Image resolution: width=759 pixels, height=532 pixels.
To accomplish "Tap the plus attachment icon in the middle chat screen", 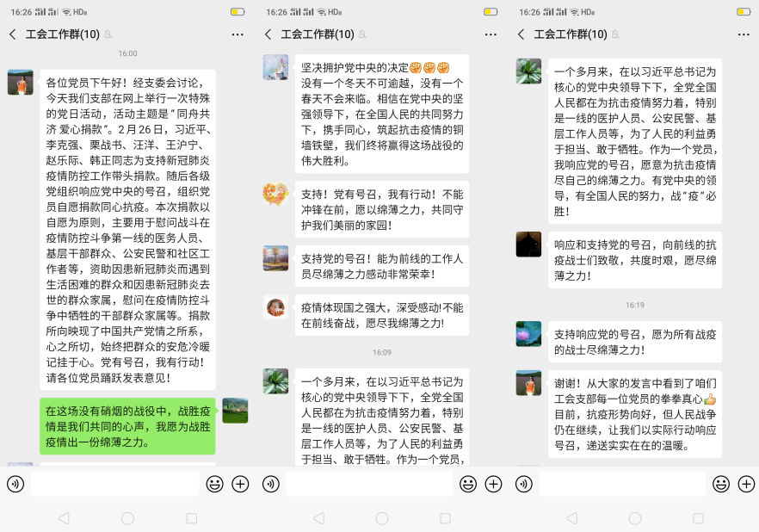I will coord(493,484).
